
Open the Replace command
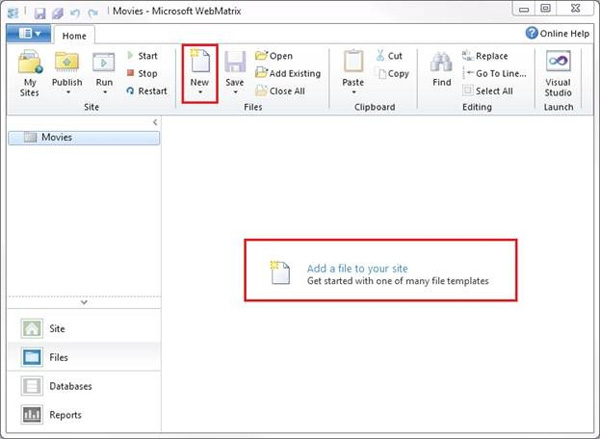[x=485, y=56]
